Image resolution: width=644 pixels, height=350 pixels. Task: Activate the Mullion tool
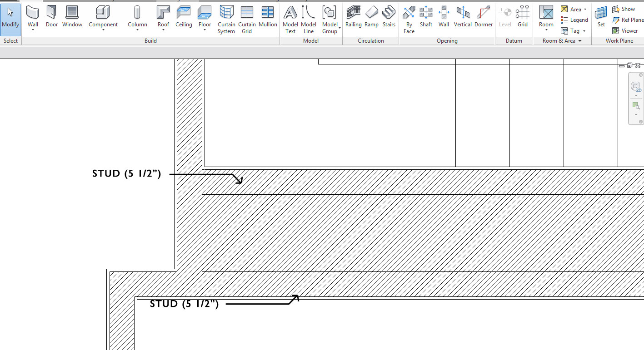[x=268, y=17]
